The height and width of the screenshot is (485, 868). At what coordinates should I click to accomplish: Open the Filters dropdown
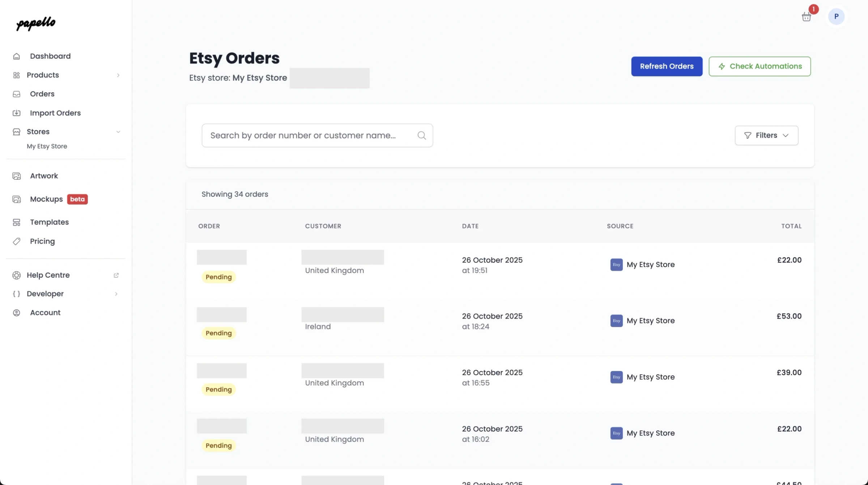coord(766,135)
